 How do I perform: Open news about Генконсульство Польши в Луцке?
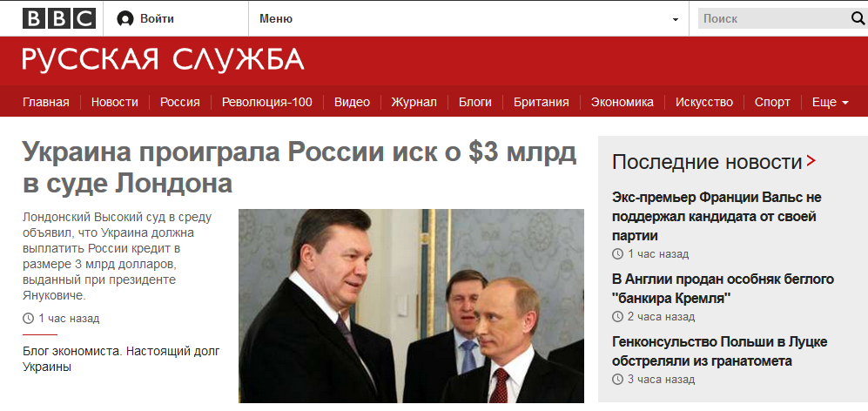pyautogui.click(x=720, y=352)
